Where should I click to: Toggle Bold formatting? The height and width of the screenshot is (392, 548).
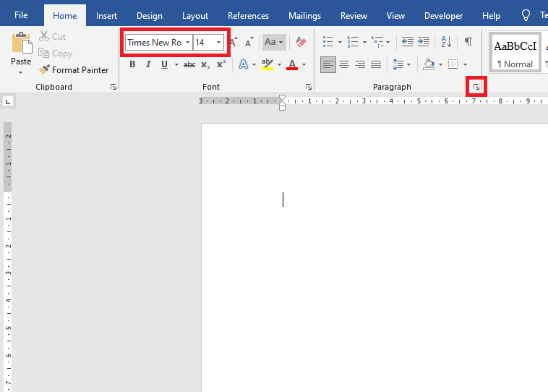[x=132, y=64]
